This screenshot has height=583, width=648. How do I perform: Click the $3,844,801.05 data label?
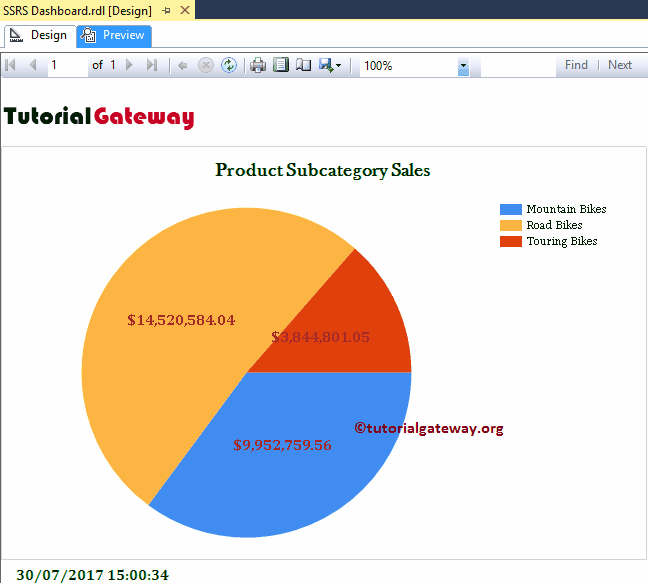pyautogui.click(x=320, y=337)
